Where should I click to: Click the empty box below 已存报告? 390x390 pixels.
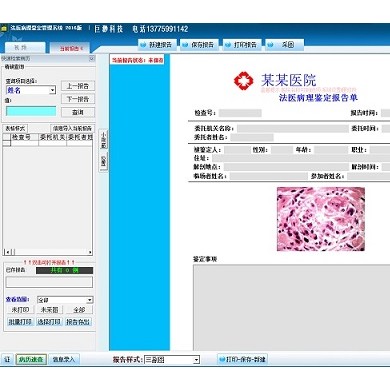(49, 282)
